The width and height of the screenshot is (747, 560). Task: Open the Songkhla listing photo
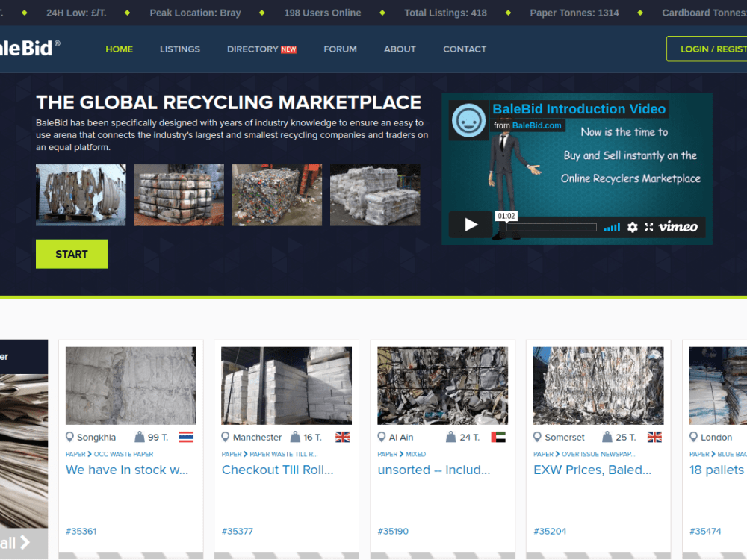point(131,386)
